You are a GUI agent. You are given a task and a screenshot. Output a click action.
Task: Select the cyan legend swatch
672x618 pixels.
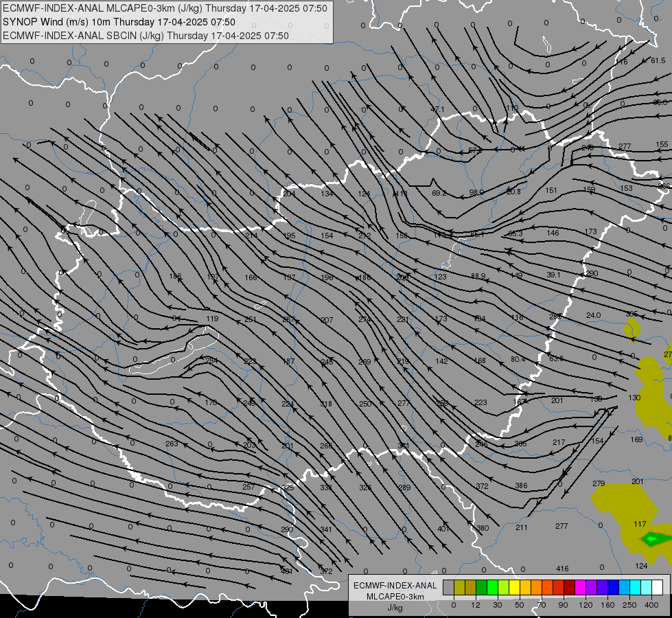635,587
